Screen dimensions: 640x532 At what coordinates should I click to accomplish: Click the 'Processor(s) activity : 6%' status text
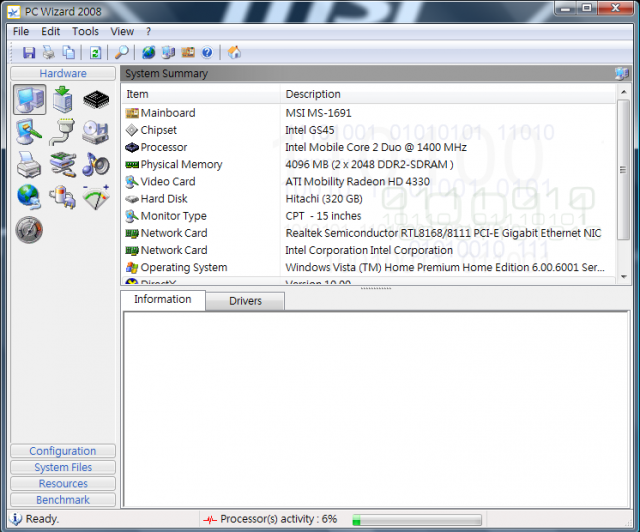point(278,519)
